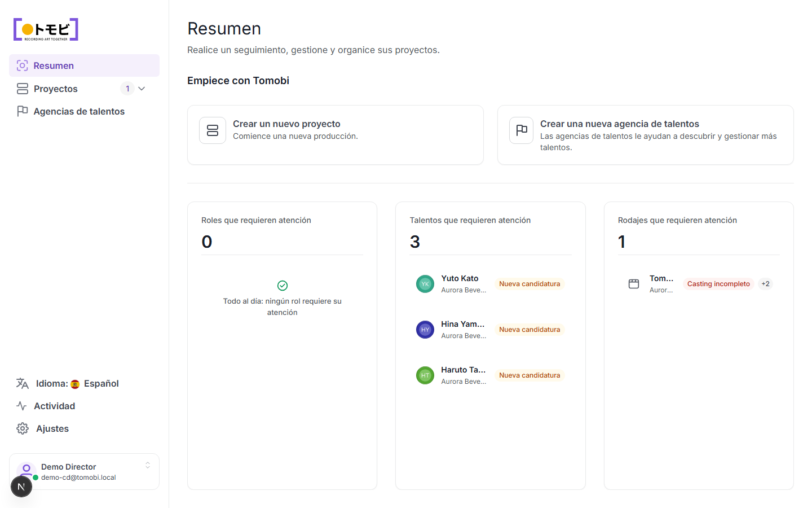The image size is (812, 508).
Task: Open Hina Yam... talent row
Action: pos(491,330)
